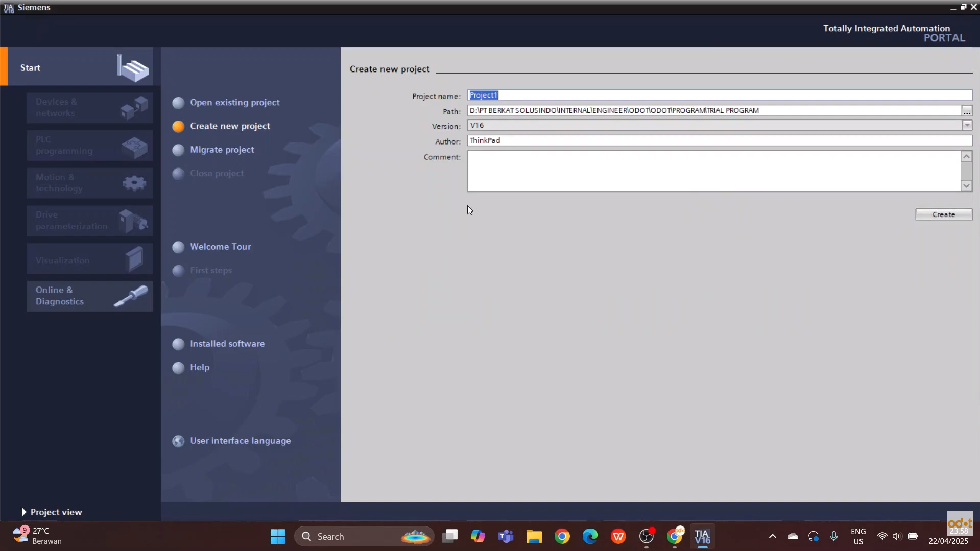Click the bullet beside Help

[x=178, y=368]
